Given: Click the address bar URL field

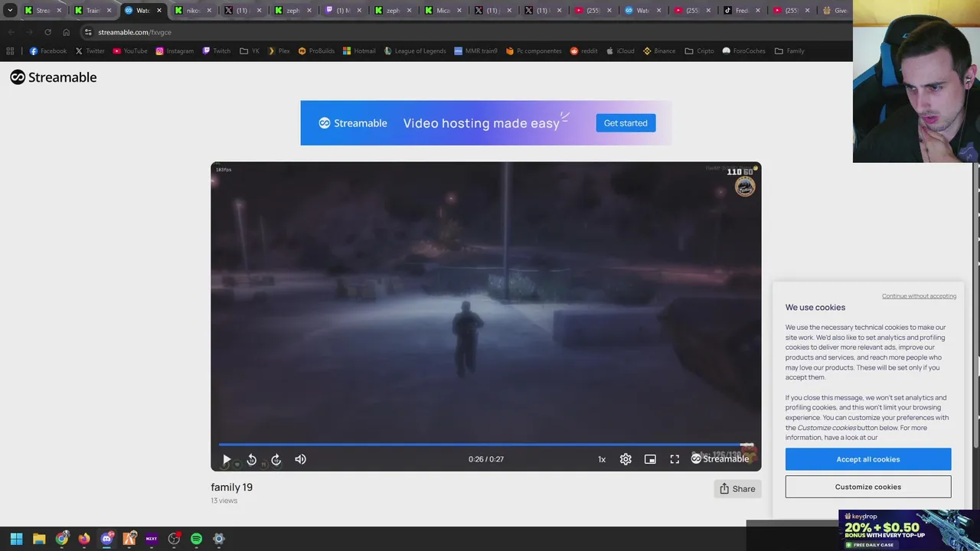Looking at the screenshot, I should point(459,32).
